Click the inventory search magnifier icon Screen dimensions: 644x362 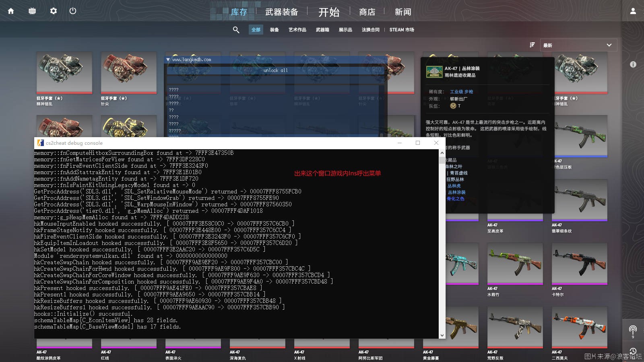236,30
